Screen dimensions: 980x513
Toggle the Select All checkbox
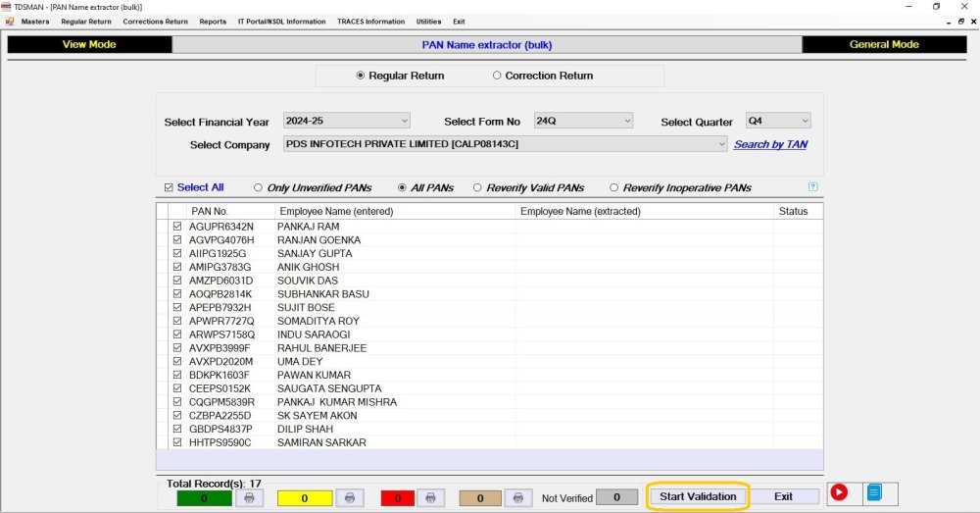point(169,187)
